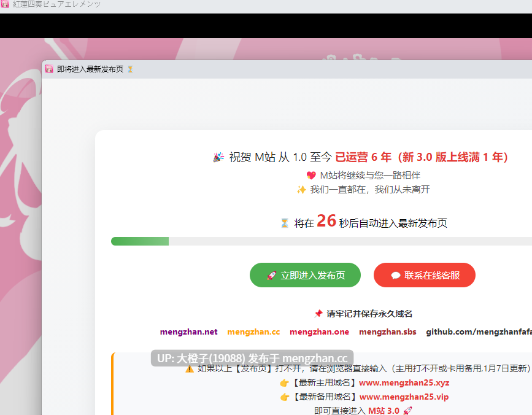Image resolution: width=532 pixels, height=415 pixels.
Task: Click the 联系在线客服 red button
Action: [425, 275]
